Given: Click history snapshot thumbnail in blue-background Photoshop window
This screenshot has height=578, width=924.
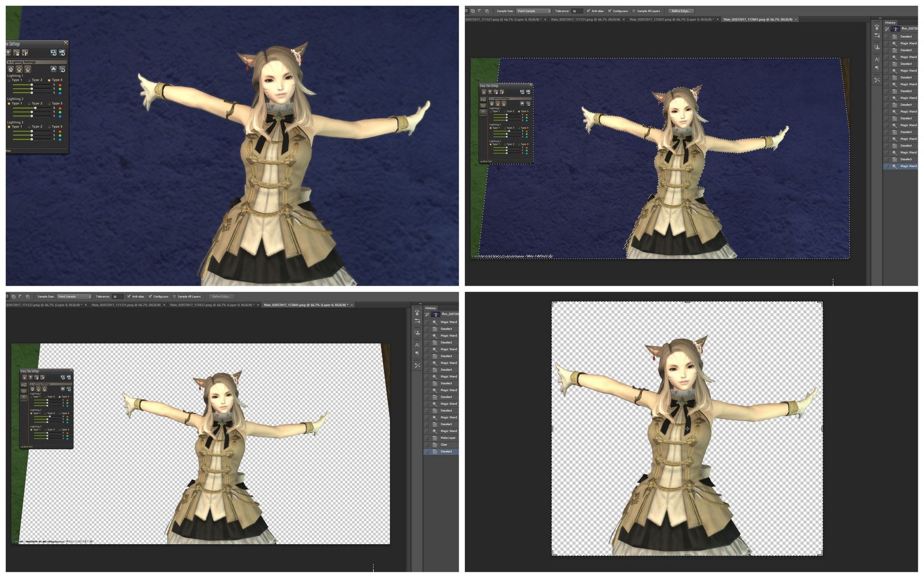Looking at the screenshot, I should point(895,29).
